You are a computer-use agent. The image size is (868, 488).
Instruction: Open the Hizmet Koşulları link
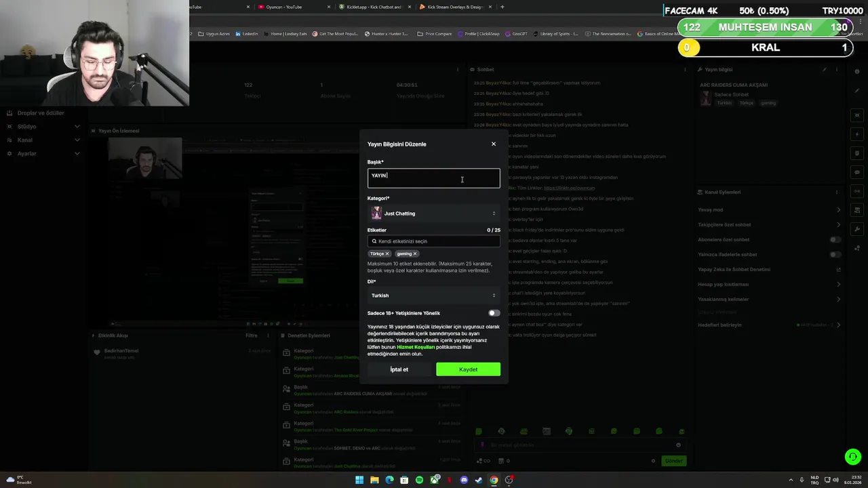tap(415, 347)
